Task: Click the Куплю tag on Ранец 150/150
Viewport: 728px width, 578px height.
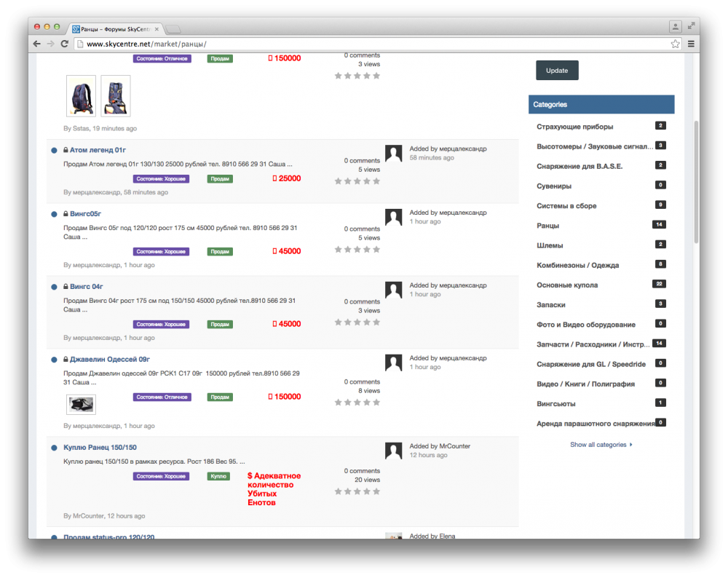Action: point(218,476)
